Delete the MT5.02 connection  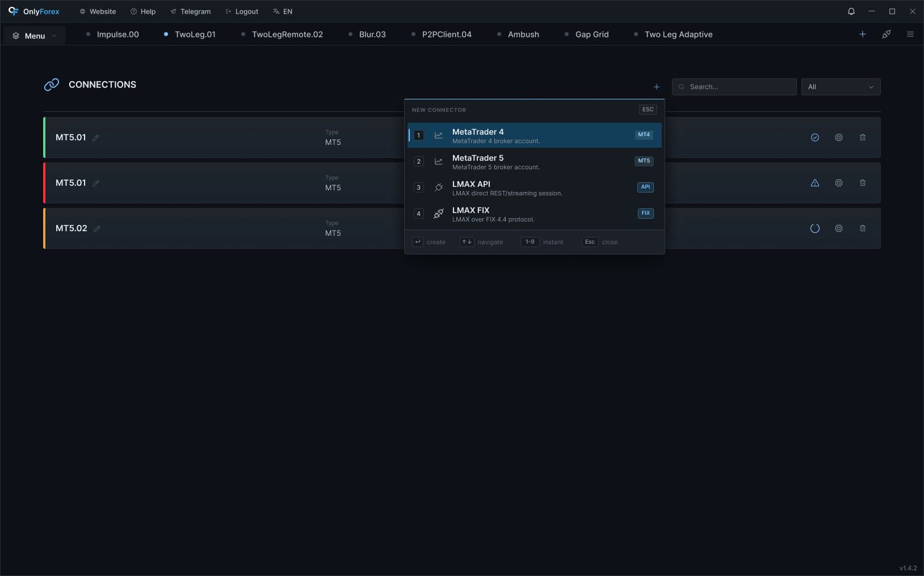click(863, 228)
